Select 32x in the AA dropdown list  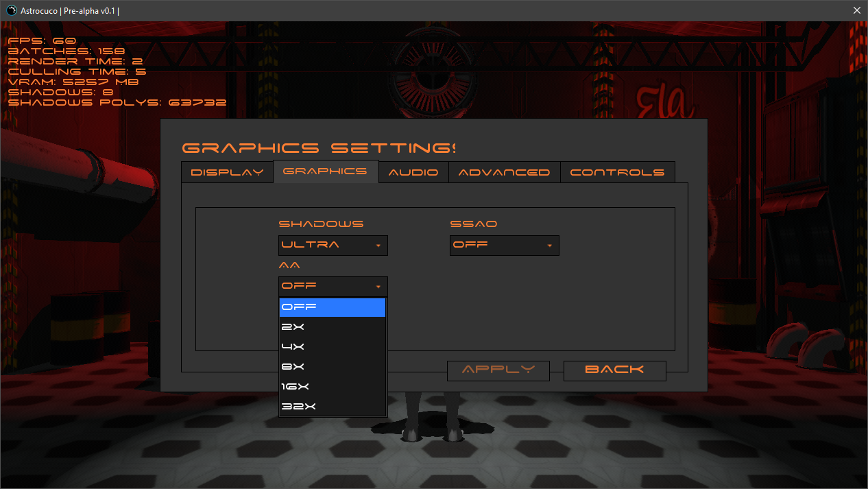pyautogui.click(x=333, y=407)
